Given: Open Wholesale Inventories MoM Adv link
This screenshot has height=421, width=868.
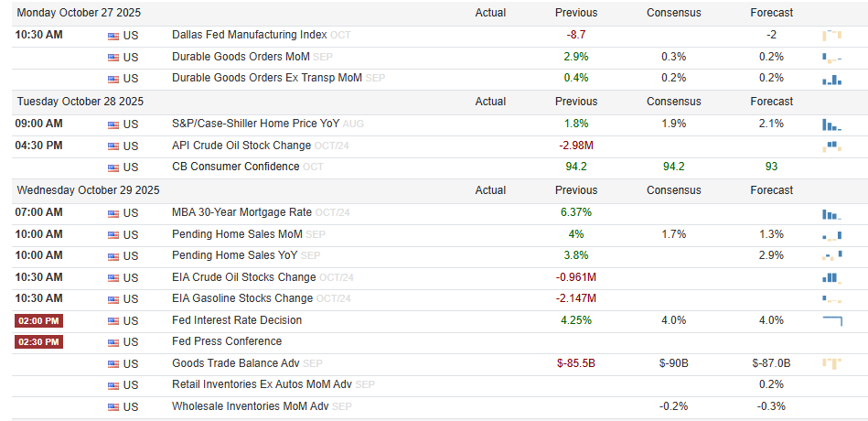Looking at the screenshot, I should pyautogui.click(x=250, y=406).
